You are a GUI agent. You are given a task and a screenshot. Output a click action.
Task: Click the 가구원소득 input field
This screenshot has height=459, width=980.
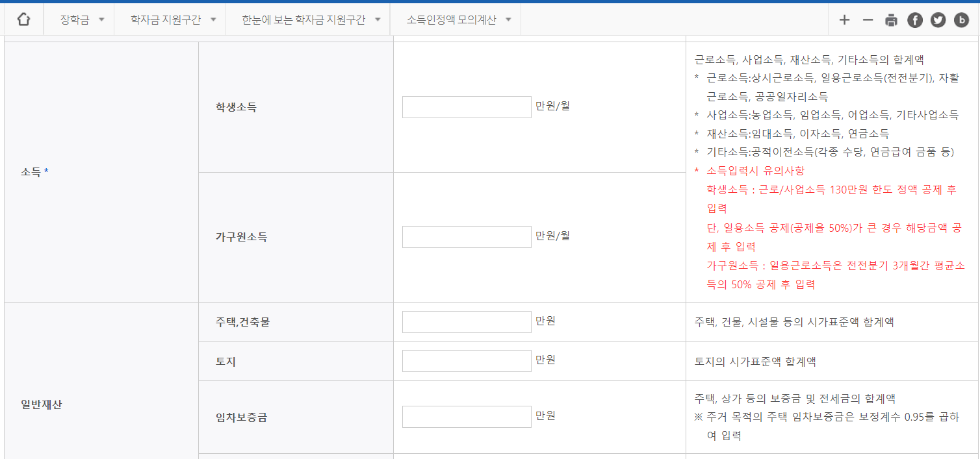[467, 236]
